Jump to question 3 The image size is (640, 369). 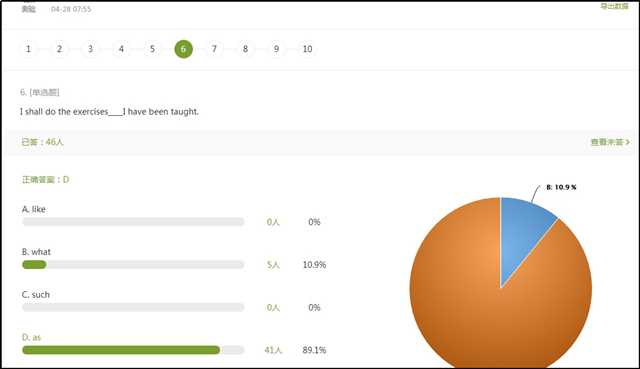(x=91, y=49)
